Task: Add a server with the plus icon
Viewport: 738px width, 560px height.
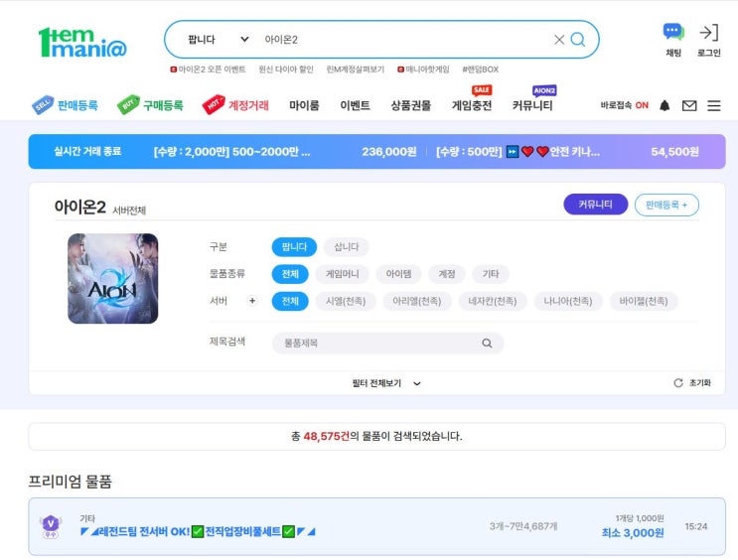Action: pyautogui.click(x=252, y=301)
